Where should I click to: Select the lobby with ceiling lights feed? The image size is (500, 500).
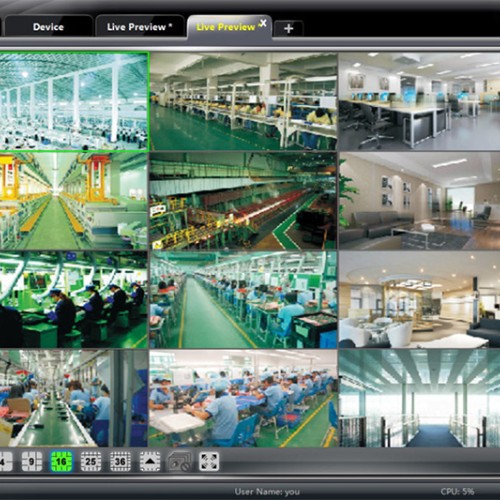419,300
